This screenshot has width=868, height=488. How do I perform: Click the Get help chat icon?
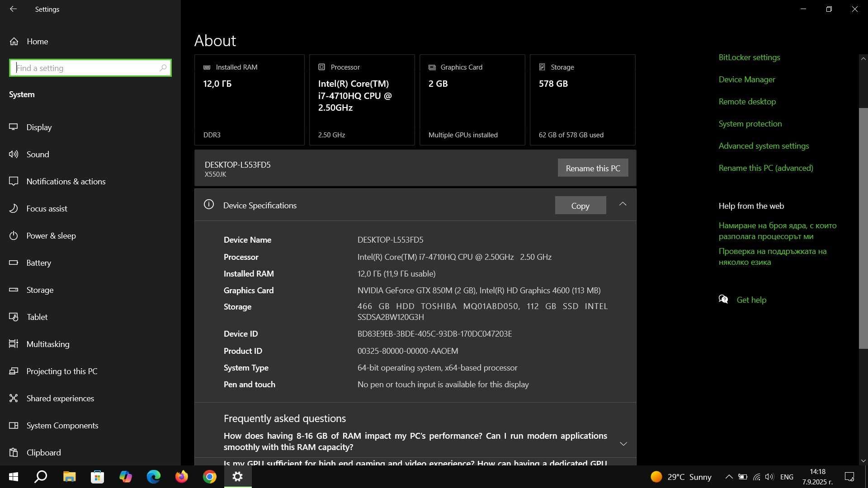pos(723,300)
